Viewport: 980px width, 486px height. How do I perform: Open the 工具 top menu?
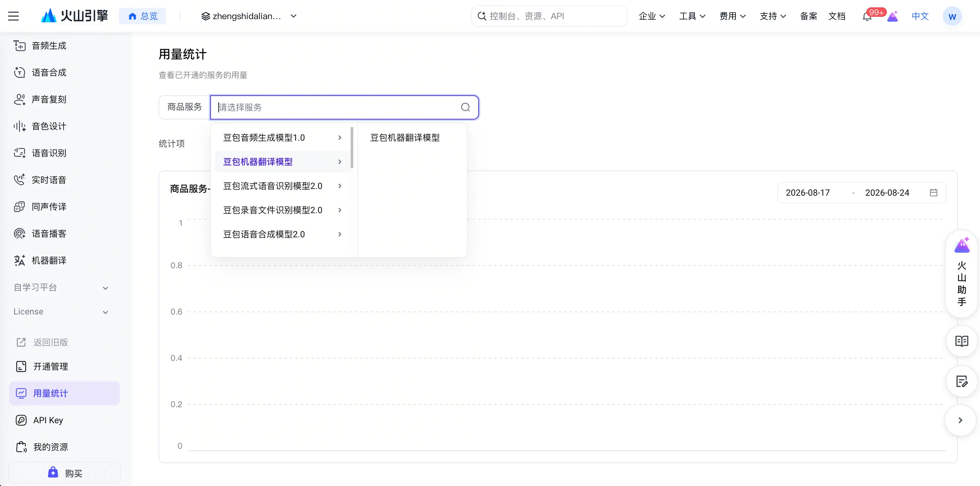click(x=692, y=16)
